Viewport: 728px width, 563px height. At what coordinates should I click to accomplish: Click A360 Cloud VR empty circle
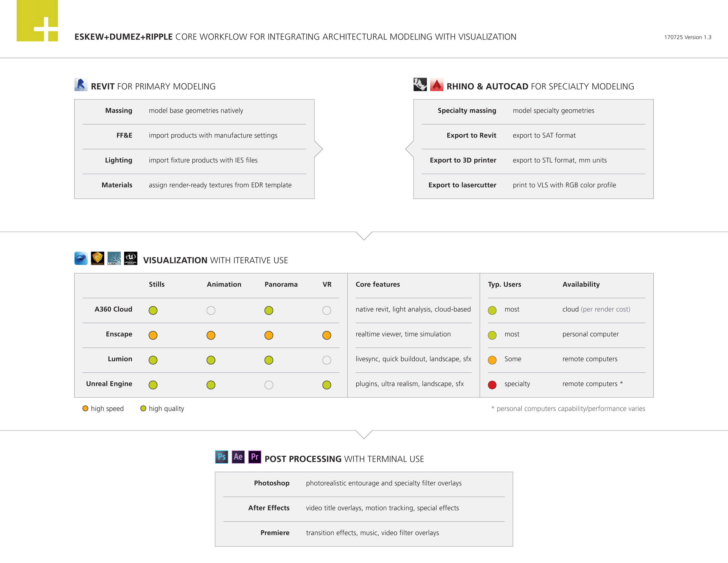[x=327, y=311]
